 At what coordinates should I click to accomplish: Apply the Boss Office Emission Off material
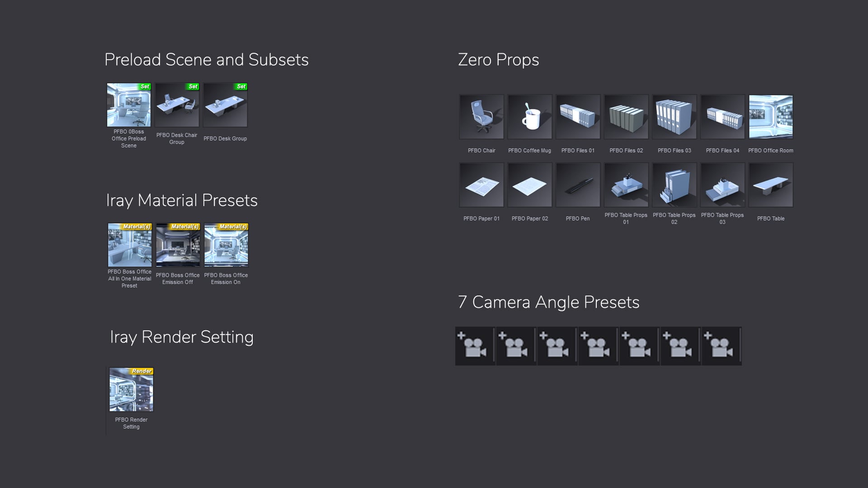tap(178, 245)
